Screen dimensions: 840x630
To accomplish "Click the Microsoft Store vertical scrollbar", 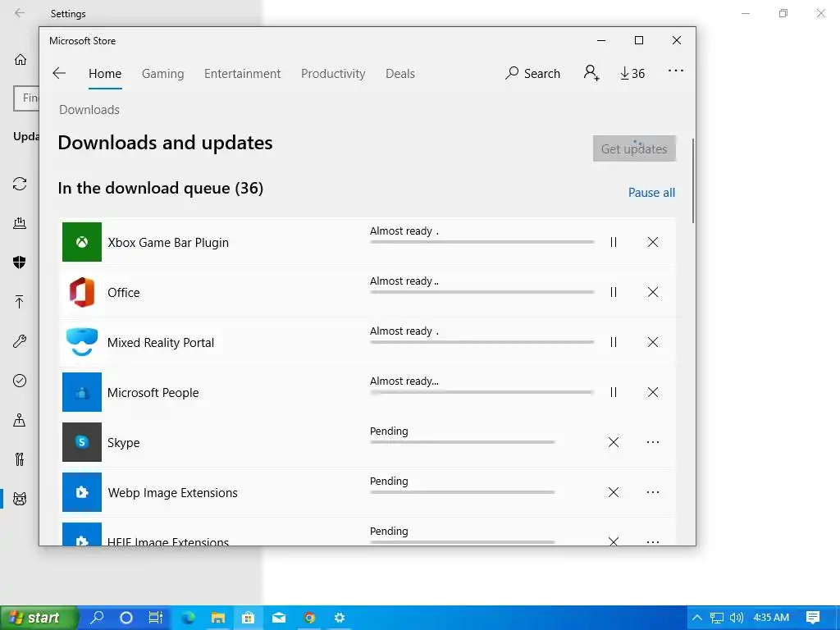I will (692, 181).
